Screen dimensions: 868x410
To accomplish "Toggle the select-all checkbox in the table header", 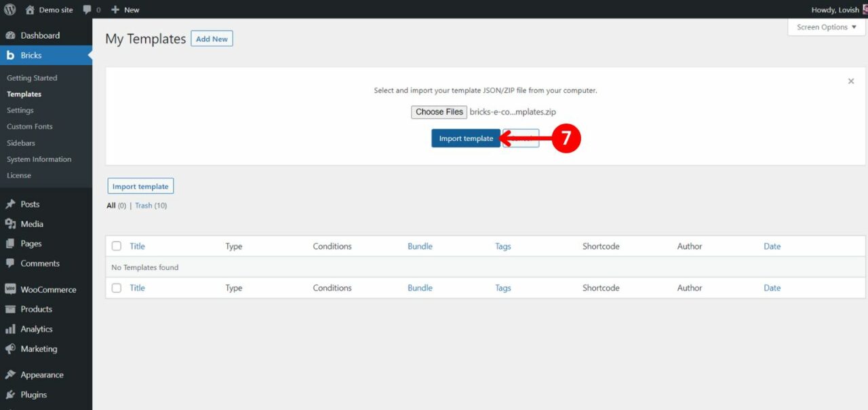I will (116, 246).
